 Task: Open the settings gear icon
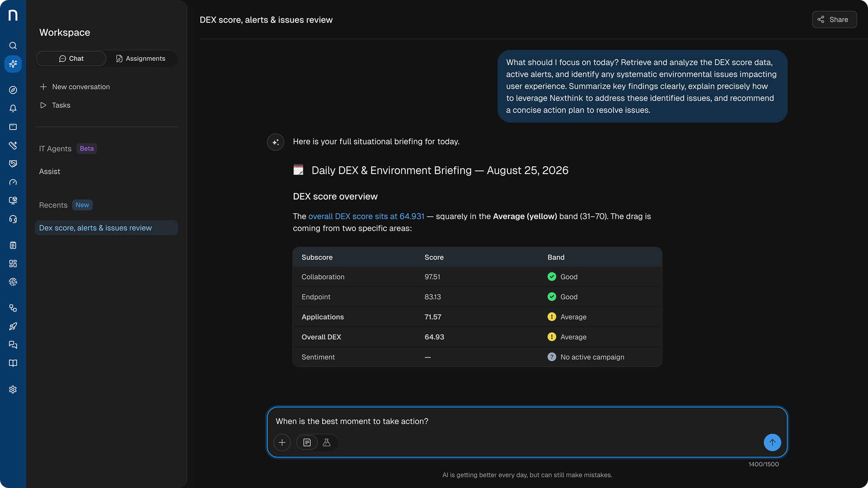pyautogui.click(x=13, y=390)
